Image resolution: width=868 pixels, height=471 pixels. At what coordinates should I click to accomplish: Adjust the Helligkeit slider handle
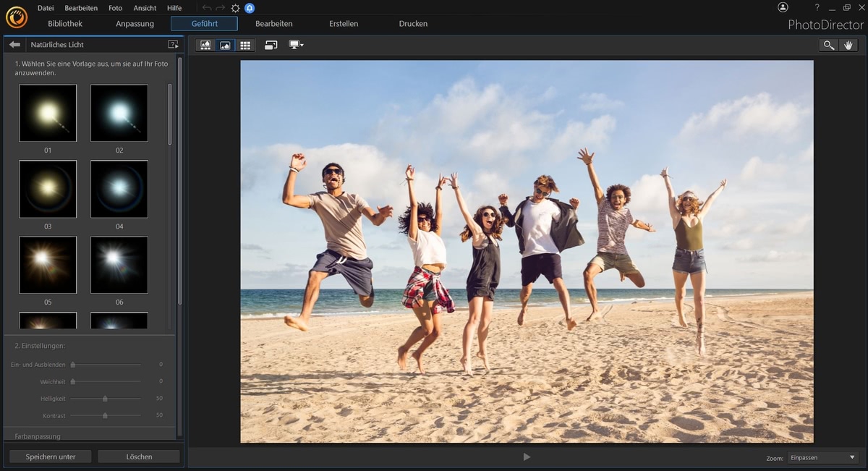point(105,399)
